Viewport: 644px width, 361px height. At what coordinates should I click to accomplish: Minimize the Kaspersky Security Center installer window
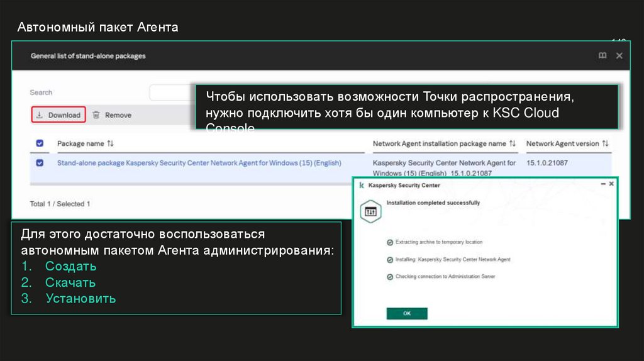(603, 184)
